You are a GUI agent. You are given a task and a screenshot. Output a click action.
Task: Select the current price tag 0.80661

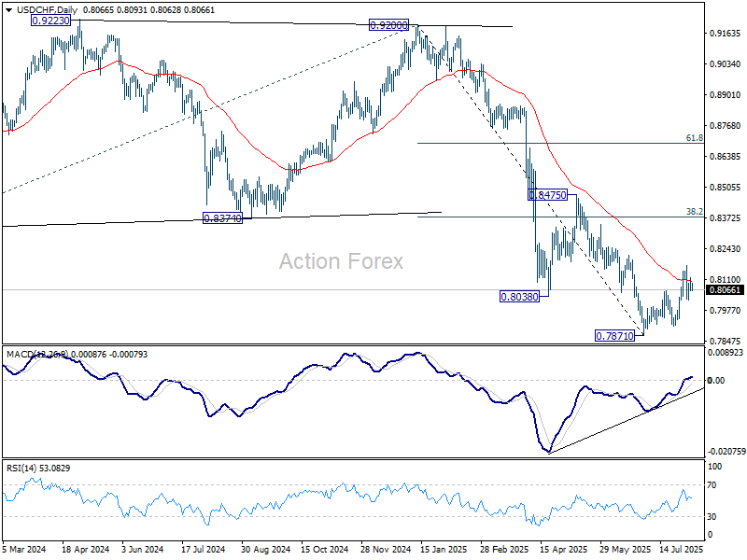pyautogui.click(x=726, y=290)
